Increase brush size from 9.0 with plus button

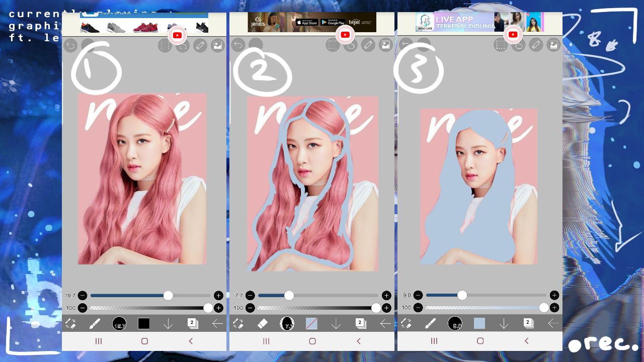point(554,296)
